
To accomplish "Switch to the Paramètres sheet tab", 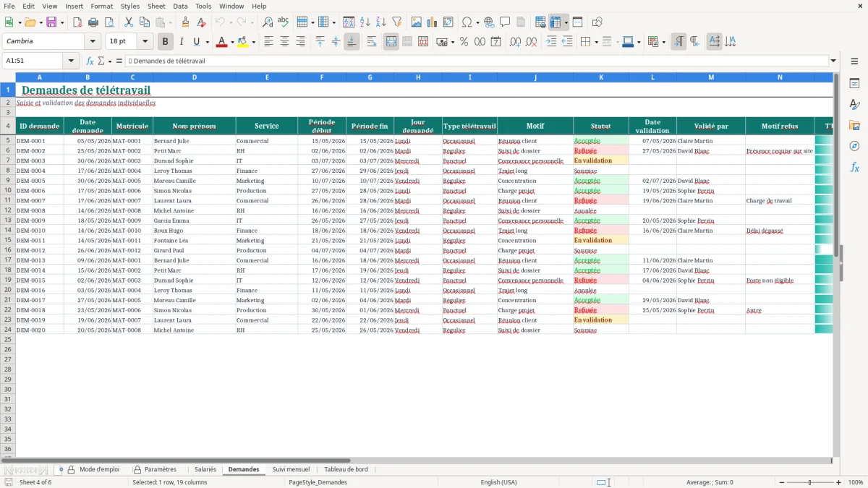I will (160, 470).
